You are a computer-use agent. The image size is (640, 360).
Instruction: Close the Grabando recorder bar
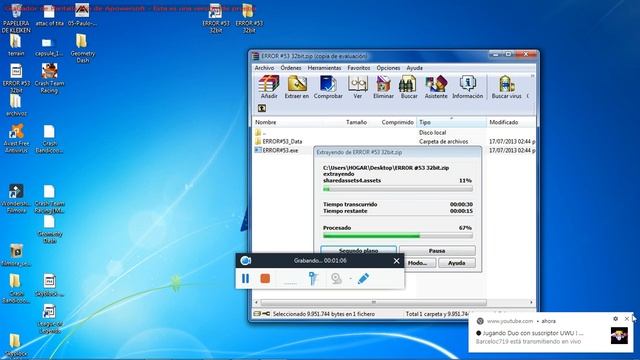pos(396,261)
